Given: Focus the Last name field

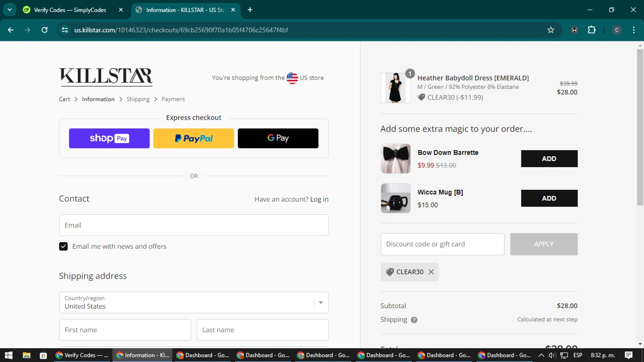Looking at the screenshot, I should click(263, 330).
